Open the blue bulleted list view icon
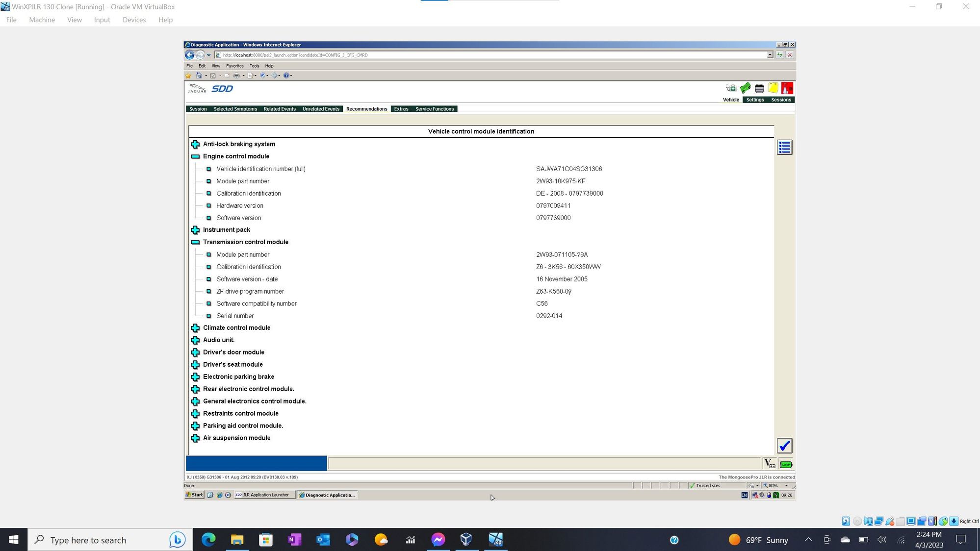The width and height of the screenshot is (980, 551). [x=784, y=148]
